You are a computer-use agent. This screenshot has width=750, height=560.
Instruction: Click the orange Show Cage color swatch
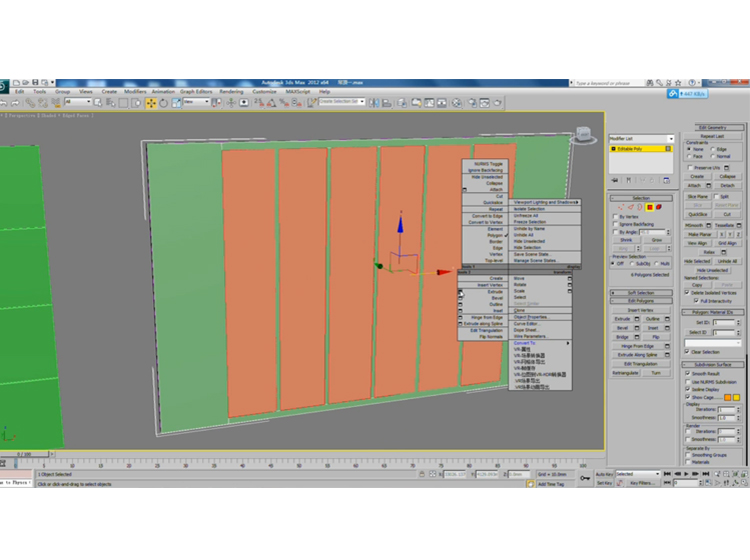[728, 397]
